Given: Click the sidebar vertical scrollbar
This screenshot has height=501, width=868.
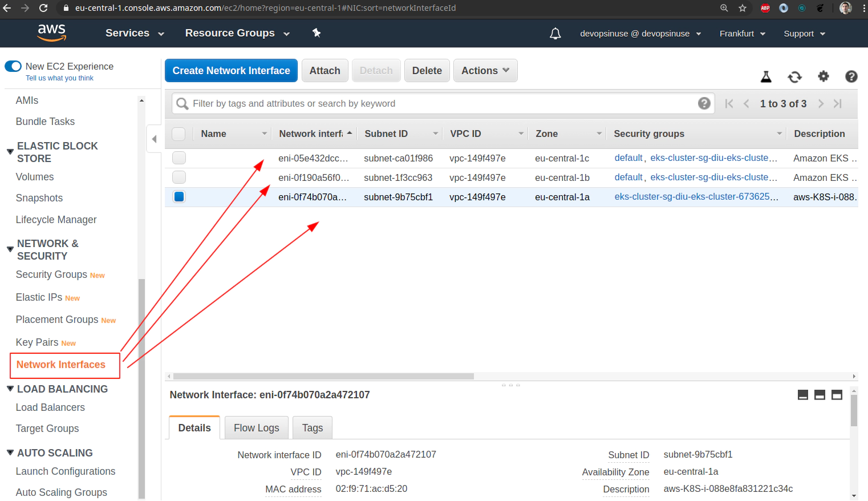Looking at the screenshot, I should pos(141,389).
